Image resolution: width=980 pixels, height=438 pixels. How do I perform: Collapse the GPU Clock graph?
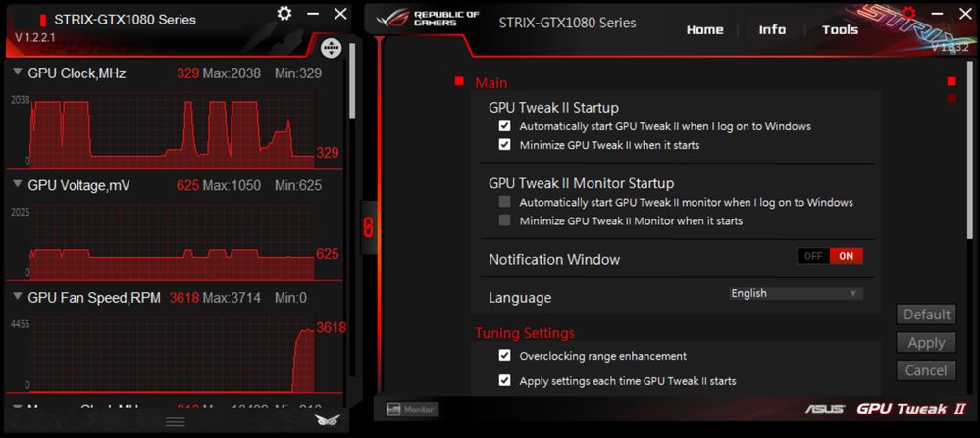[x=18, y=73]
